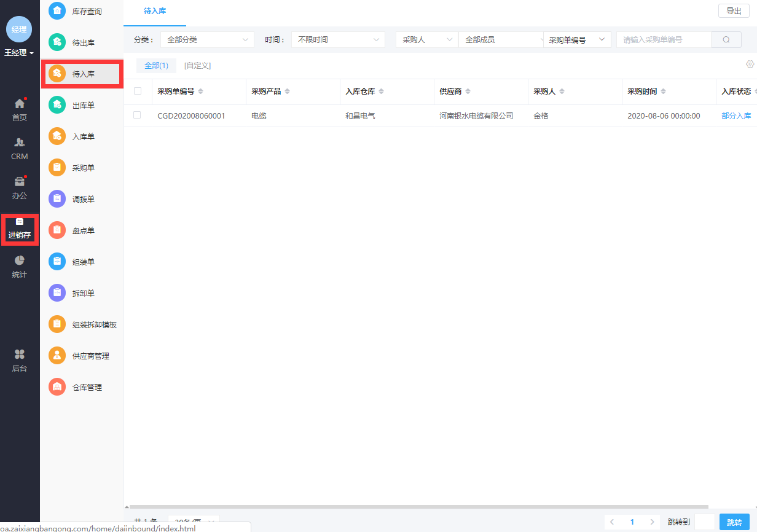The height and width of the screenshot is (532, 757).
Task: Sort by 采购时间 column arrows
Action: tap(663, 92)
